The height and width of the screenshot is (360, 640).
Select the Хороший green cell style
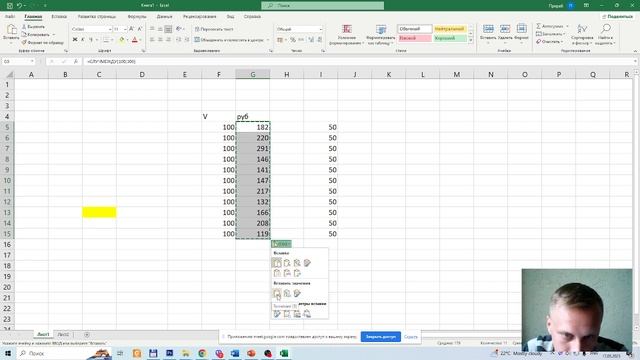pyautogui.click(x=449, y=38)
